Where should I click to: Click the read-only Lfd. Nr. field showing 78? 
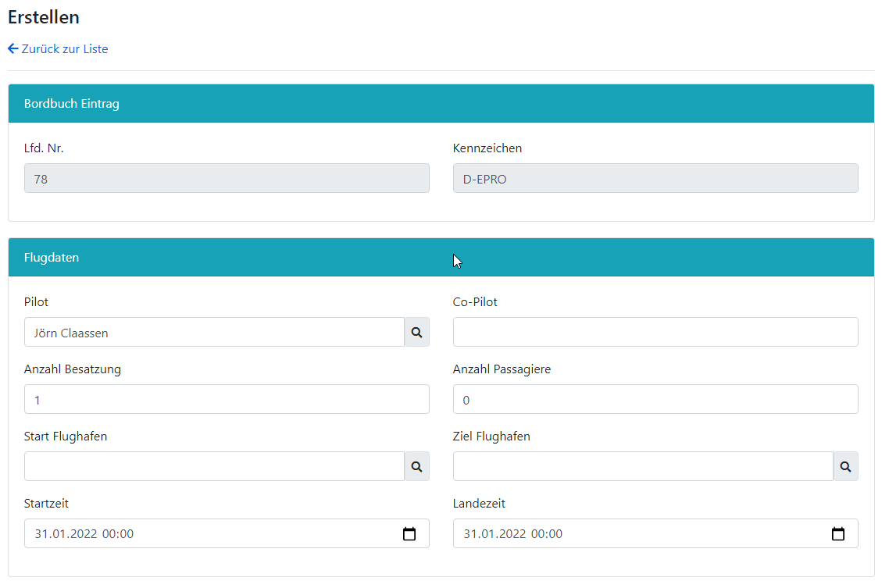pyautogui.click(x=227, y=179)
